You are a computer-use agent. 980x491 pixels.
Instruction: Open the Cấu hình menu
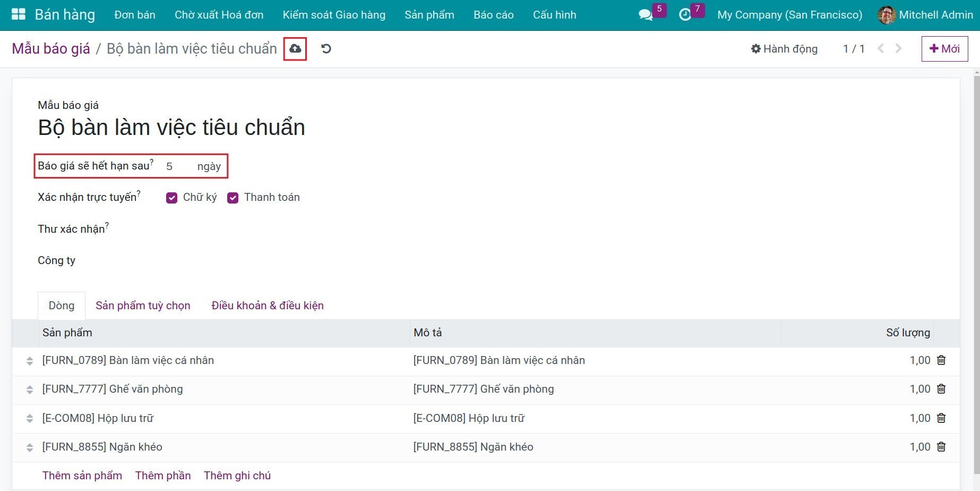tap(554, 15)
